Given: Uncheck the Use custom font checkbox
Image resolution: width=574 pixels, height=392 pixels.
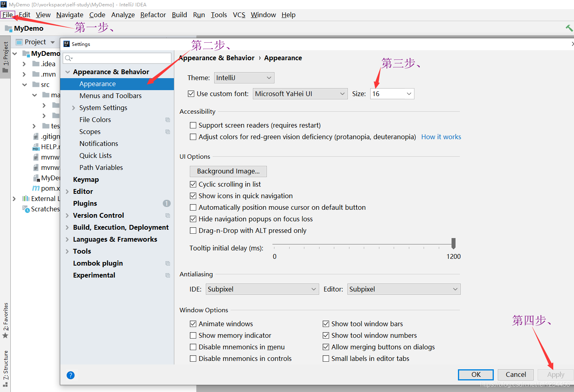Looking at the screenshot, I should (x=191, y=94).
